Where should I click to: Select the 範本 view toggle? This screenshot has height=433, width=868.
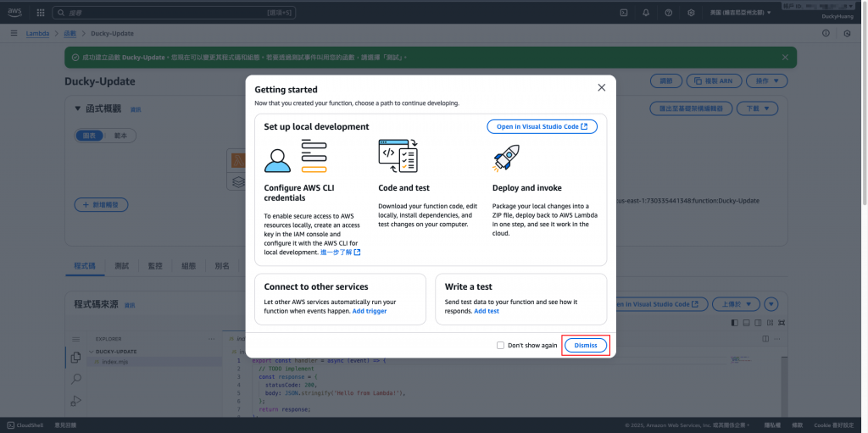[x=120, y=136]
